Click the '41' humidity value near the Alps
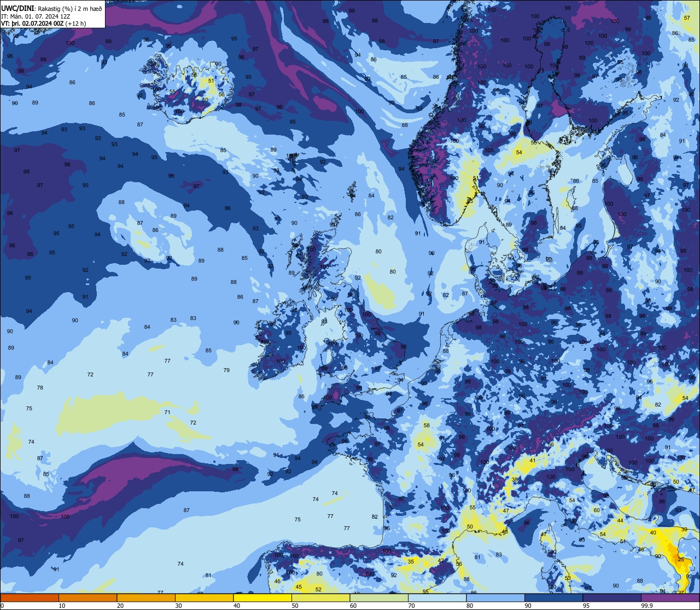Viewport: 700px width, 610px height. [533, 461]
